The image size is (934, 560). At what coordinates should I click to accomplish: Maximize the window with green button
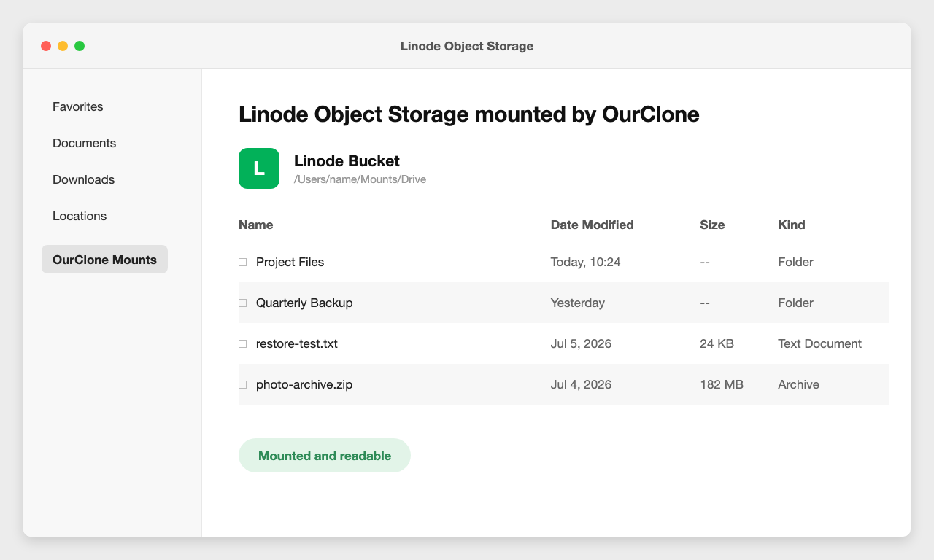click(80, 46)
